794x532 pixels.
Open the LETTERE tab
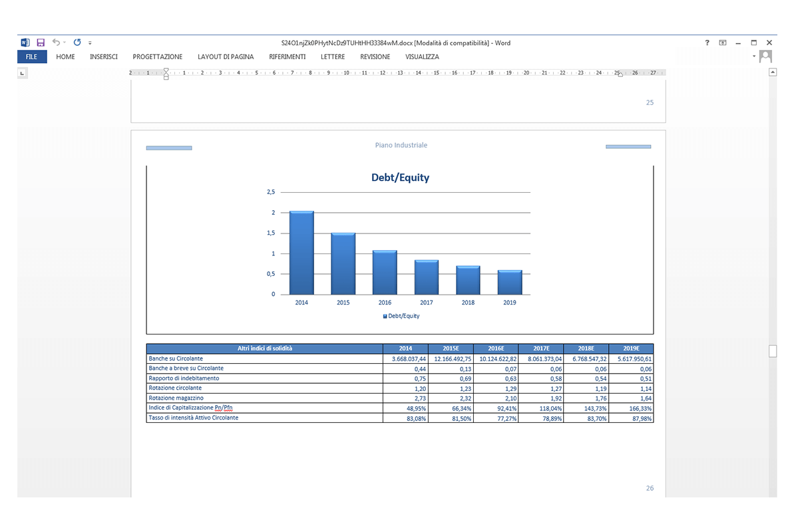[333, 57]
